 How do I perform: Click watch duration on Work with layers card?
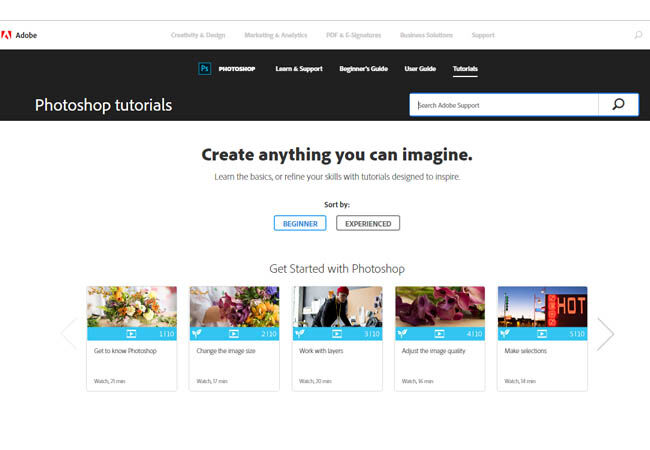pyautogui.click(x=315, y=381)
